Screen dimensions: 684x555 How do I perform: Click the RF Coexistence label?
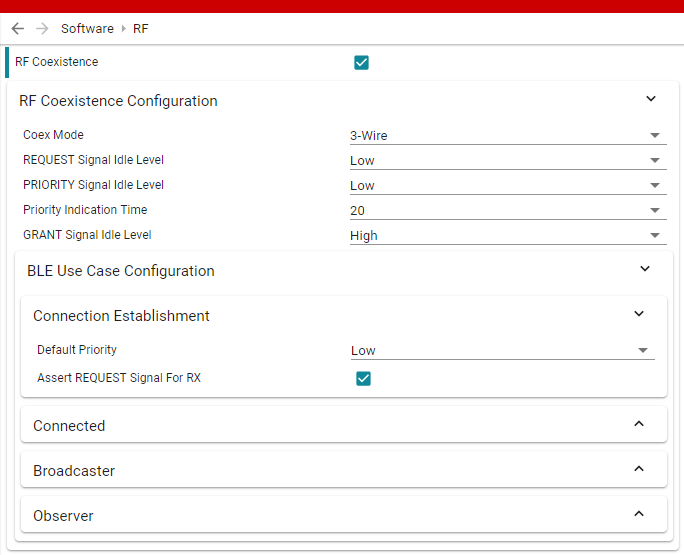point(57,62)
